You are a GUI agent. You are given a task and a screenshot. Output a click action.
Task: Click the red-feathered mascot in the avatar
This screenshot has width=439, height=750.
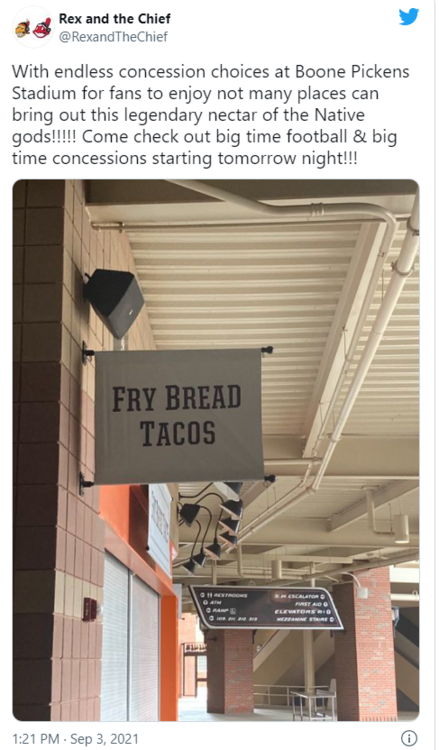pyautogui.click(x=43, y=28)
